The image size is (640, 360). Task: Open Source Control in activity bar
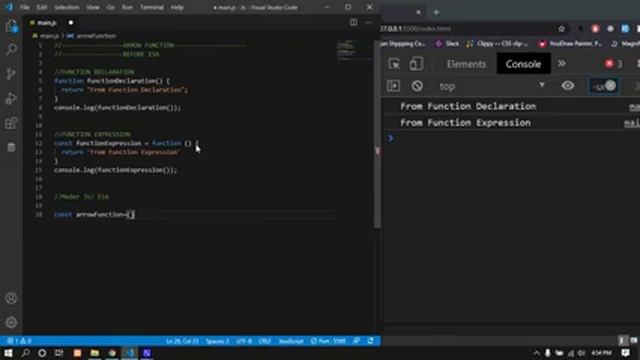11,74
